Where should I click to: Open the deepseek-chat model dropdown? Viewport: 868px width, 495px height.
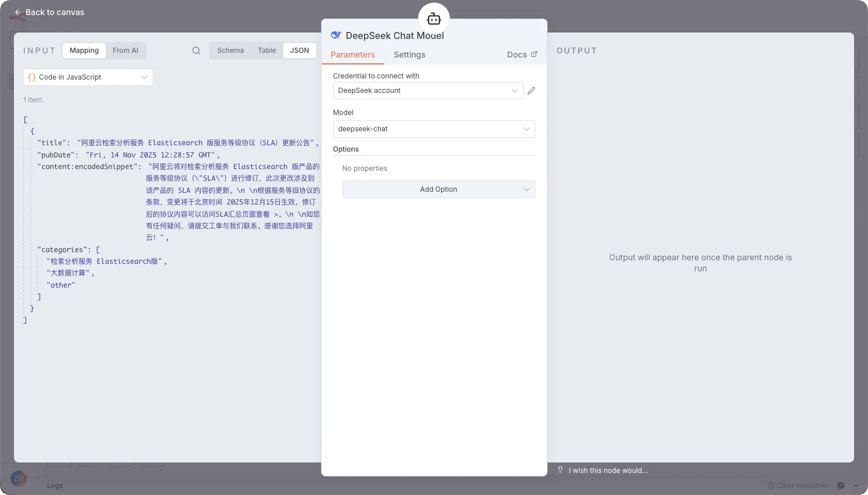point(434,129)
